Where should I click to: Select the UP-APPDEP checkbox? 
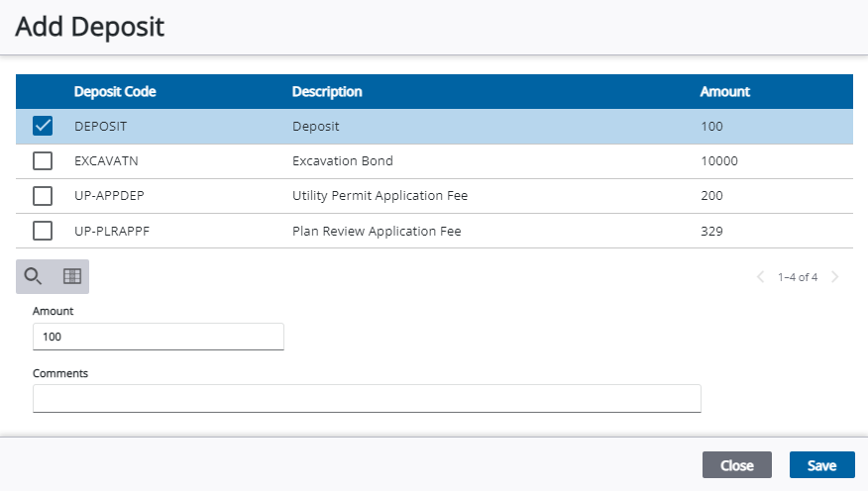coord(43,196)
